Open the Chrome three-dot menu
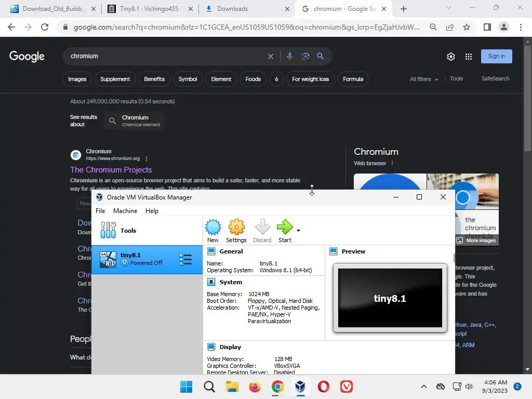This screenshot has height=399, width=532. click(x=521, y=27)
